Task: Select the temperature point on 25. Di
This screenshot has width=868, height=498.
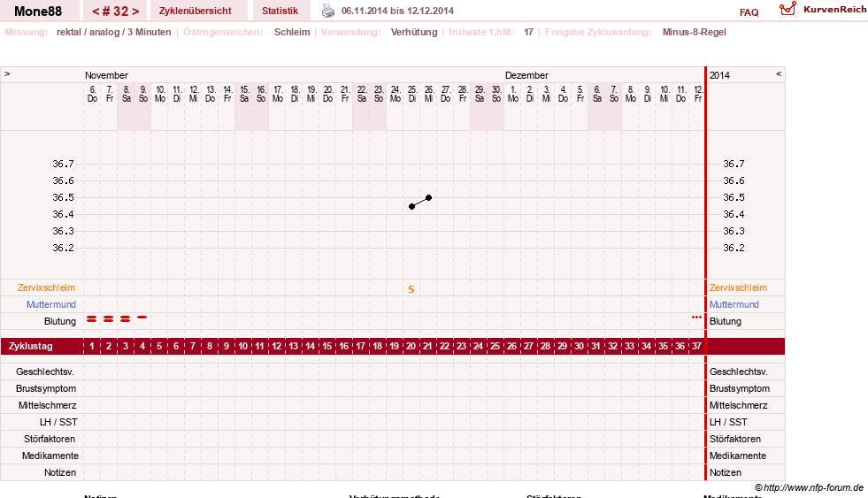Action: (x=411, y=206)
